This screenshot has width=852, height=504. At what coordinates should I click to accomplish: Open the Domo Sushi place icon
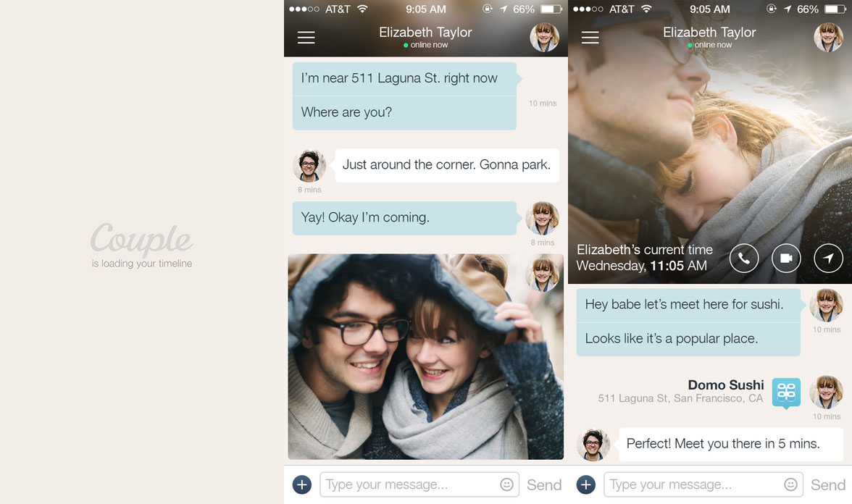786,392
